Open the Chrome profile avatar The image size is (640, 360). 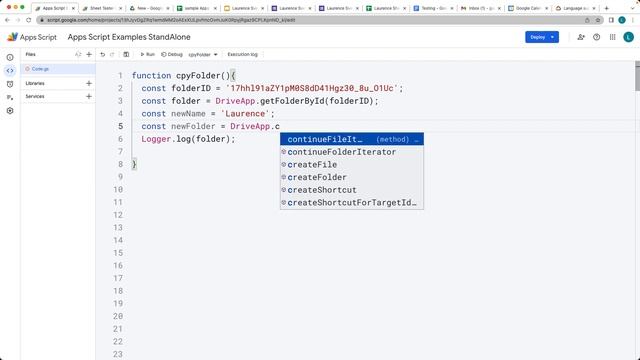click(622, 20)
